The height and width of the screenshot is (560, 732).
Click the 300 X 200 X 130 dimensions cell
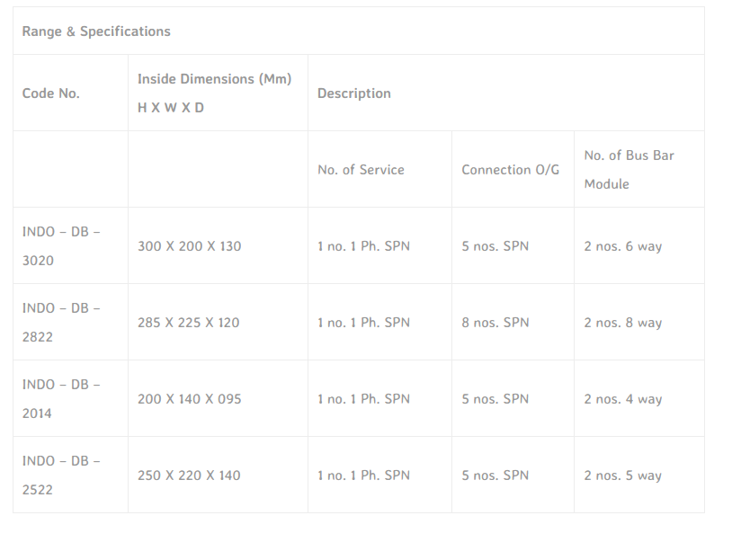[190, 246]
